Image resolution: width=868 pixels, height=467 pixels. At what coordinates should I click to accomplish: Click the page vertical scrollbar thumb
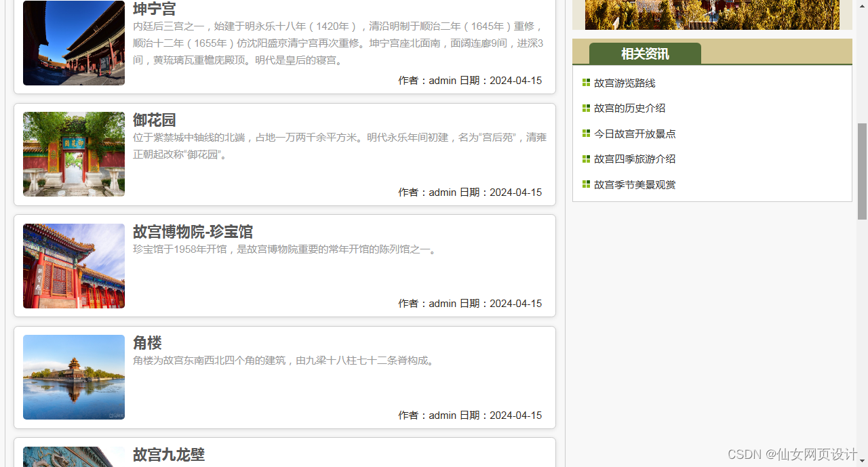click(862, 171)
